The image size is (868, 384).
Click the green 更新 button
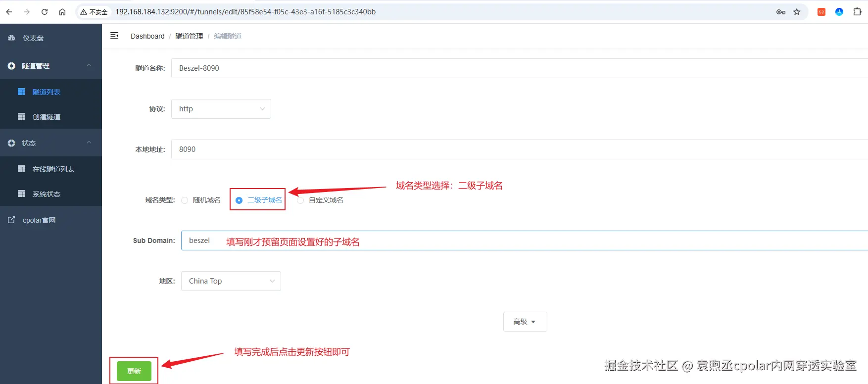[x=134, y=371]
